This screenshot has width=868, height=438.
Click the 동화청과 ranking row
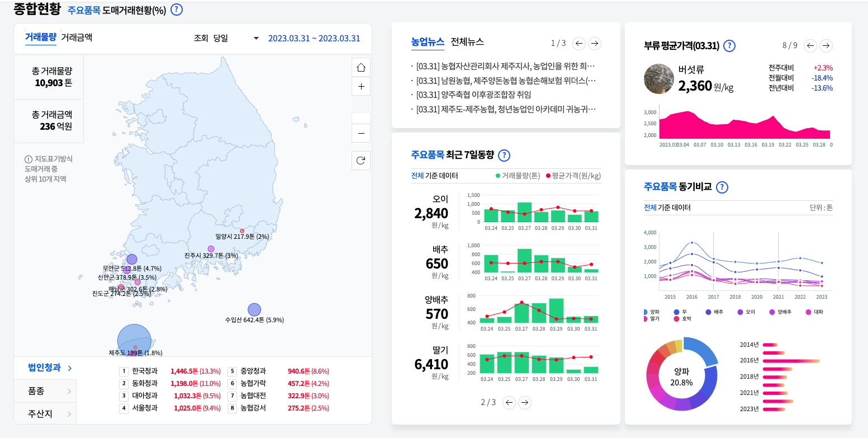pos(170,383)
